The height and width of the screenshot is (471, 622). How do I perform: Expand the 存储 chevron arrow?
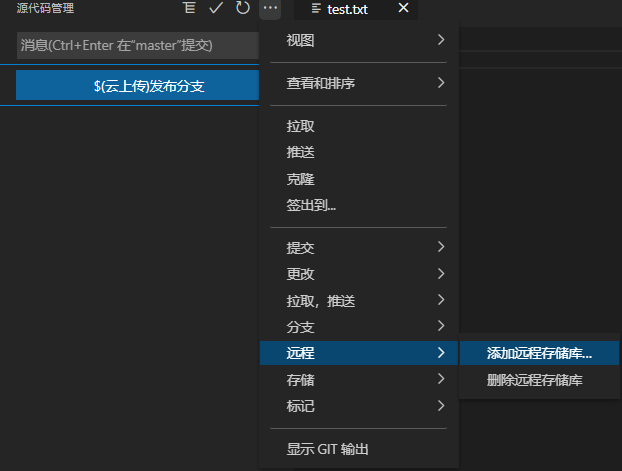tap(441, 379)
